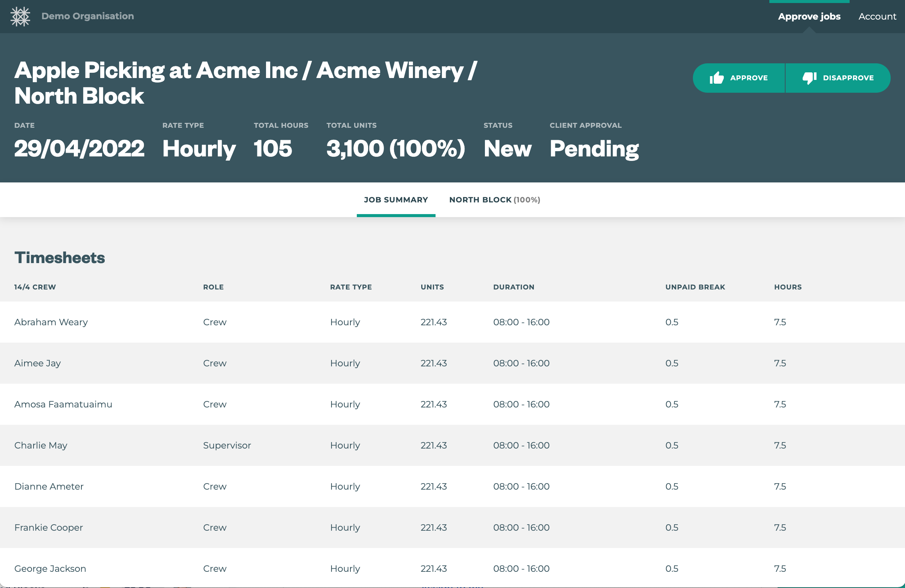Select the Dianne Ameter timesheet row
The height and width of the screenshot is (588, 905).
[49, 487]
